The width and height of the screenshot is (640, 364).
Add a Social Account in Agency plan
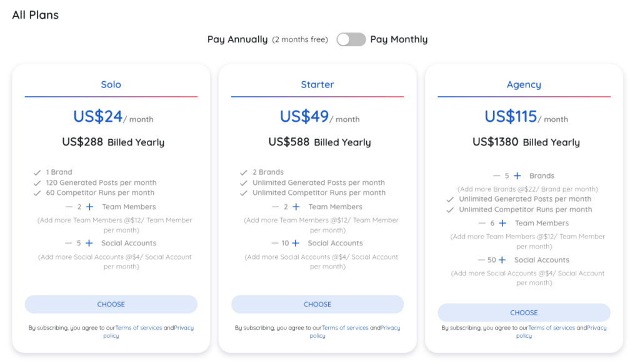click(x=502, y=260)
